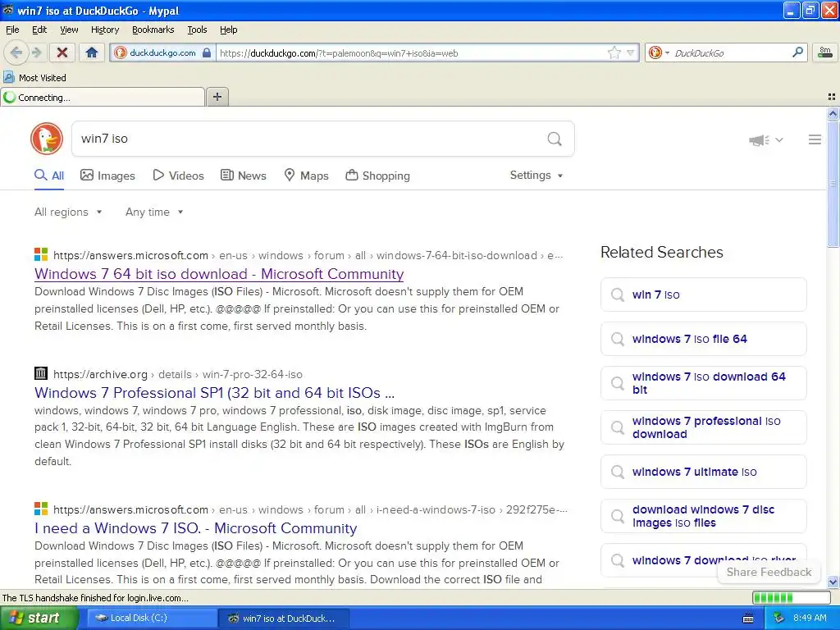Image resolution: width=840 pixels, height=630 pixels.
Task: Open the View menu
Action: coord(69,30)
